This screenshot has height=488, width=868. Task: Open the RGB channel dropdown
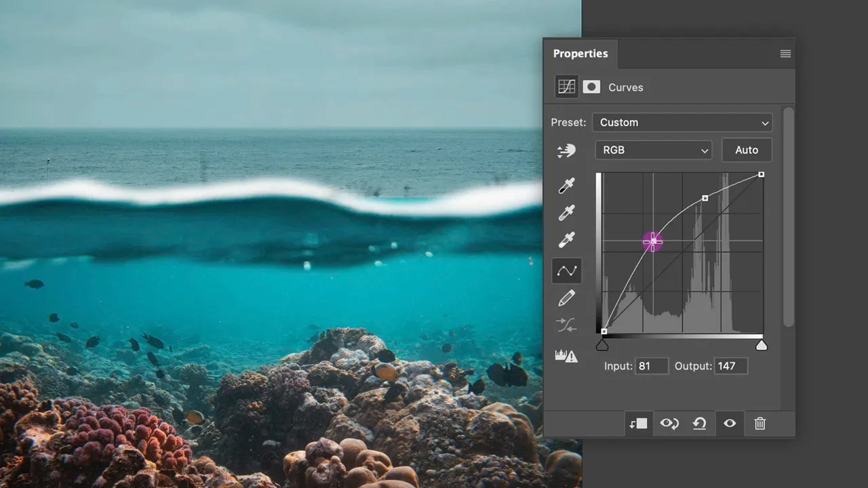click(653, 150)
